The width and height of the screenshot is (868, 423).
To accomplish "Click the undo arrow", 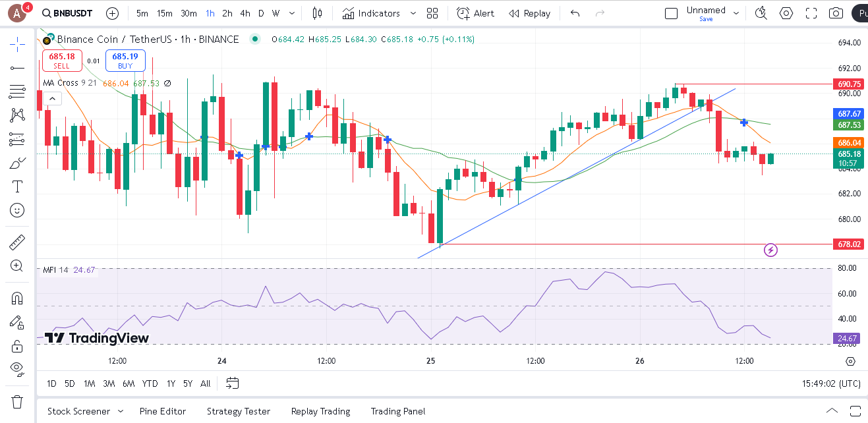I will pos(575,13).
